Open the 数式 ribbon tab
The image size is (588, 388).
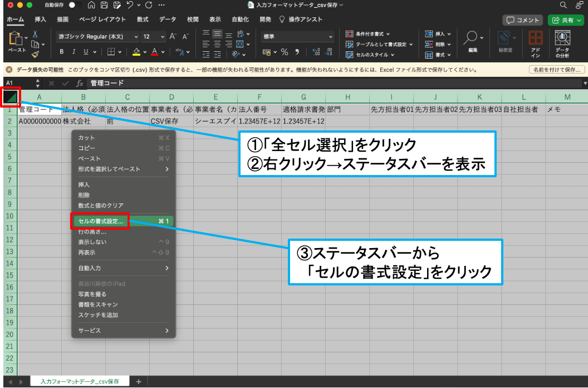143,19
